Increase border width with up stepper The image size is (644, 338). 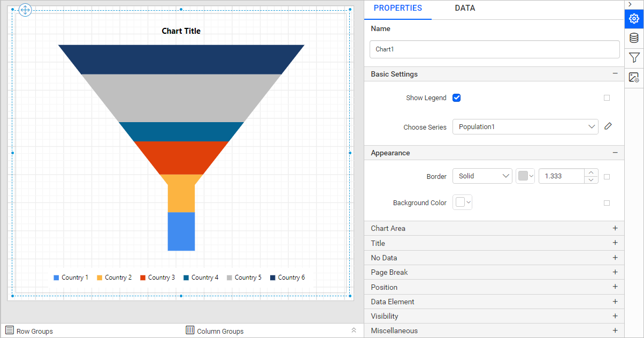[x=591, y=172]
